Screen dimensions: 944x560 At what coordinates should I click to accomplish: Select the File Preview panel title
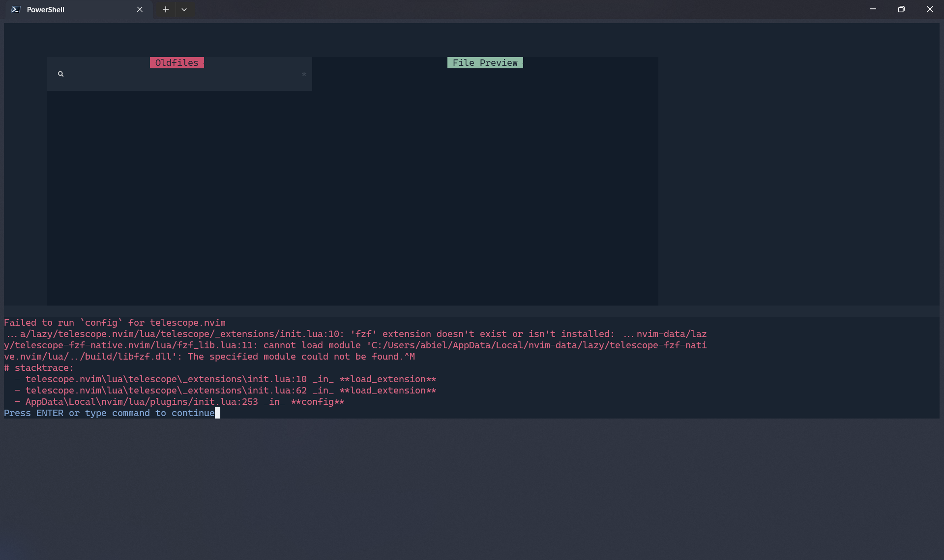485,62
